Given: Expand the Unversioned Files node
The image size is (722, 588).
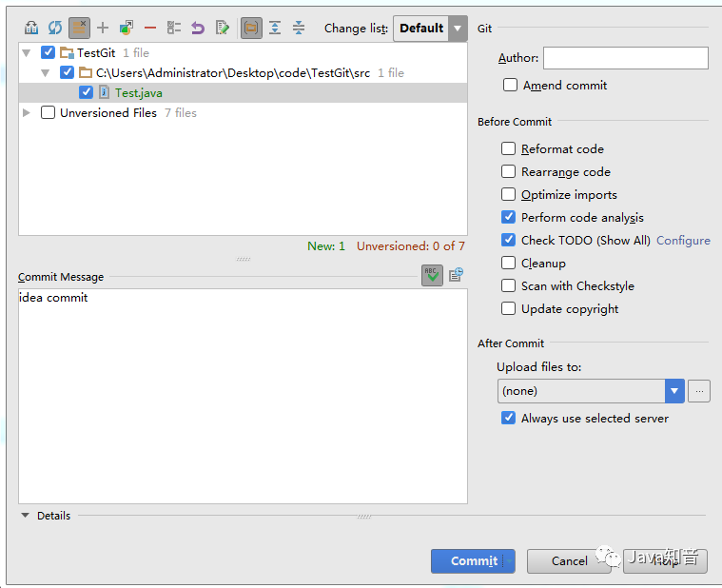Looking at the screenshot, I should click(x=27, y=113).
